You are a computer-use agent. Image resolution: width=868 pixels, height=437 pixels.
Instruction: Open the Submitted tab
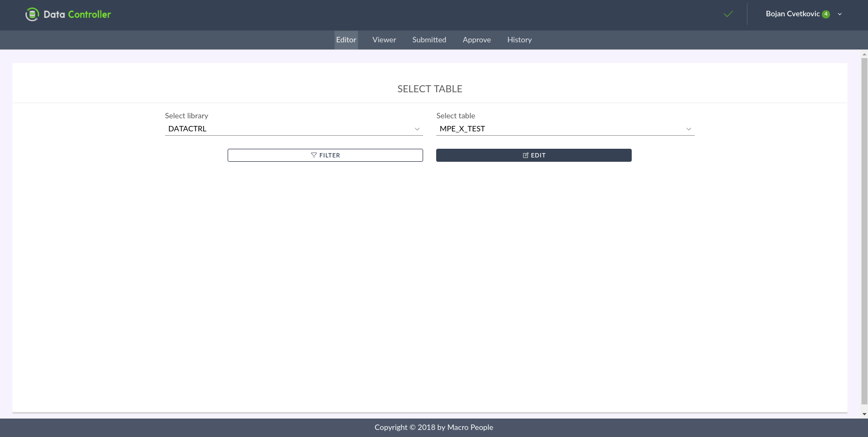tap(429, 40)
